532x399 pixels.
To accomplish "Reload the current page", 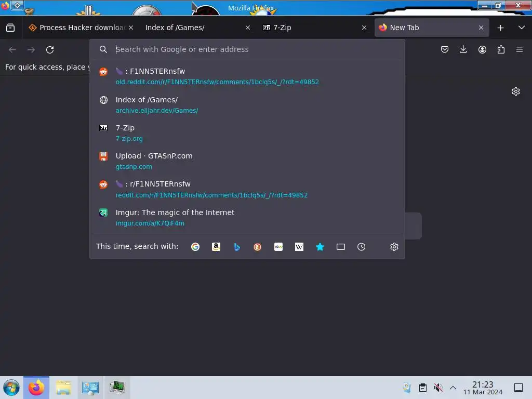I will [x=50, y=50].
